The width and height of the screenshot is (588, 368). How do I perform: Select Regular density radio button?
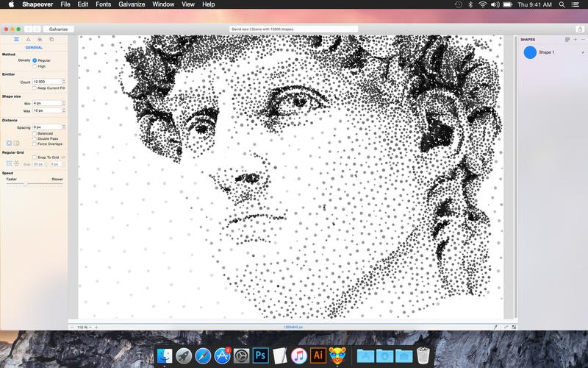(35, 60)
